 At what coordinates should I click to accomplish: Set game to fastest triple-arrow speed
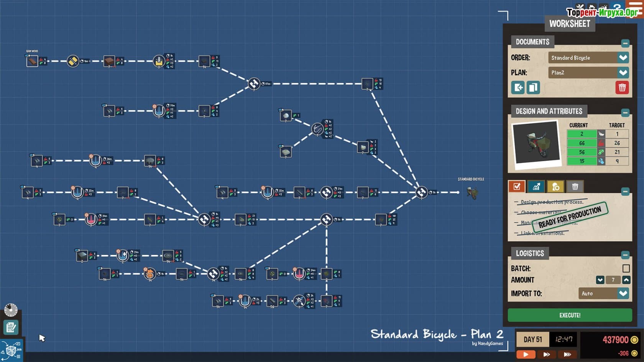pyautogui.click(x=567, y=354)
